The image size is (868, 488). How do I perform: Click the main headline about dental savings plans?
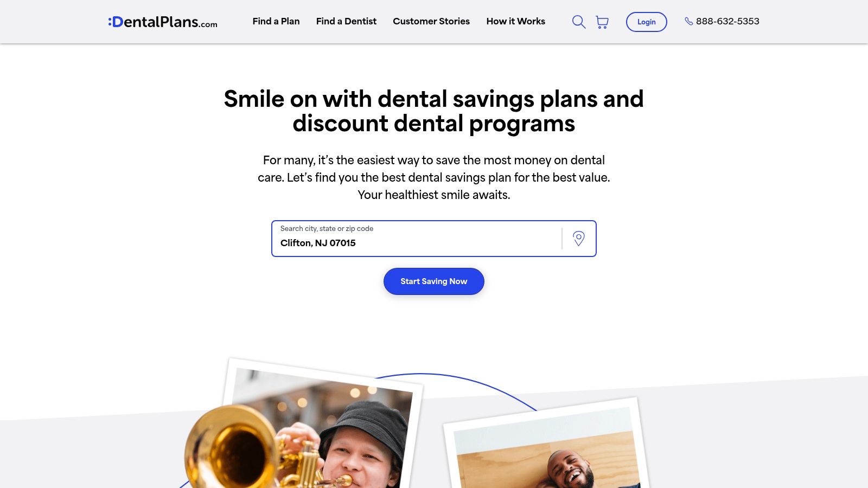tap(434, 111)
